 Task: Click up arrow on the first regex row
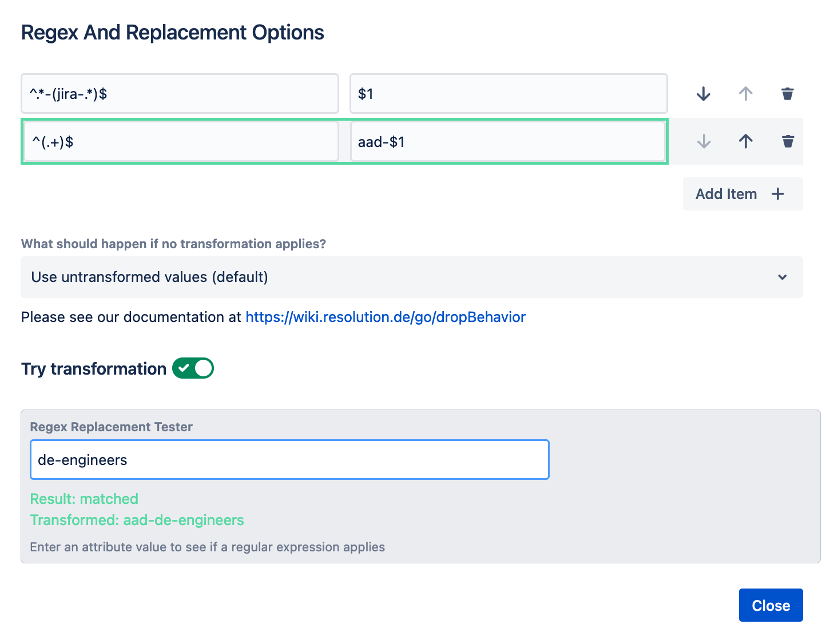click(x=745, y=94)
